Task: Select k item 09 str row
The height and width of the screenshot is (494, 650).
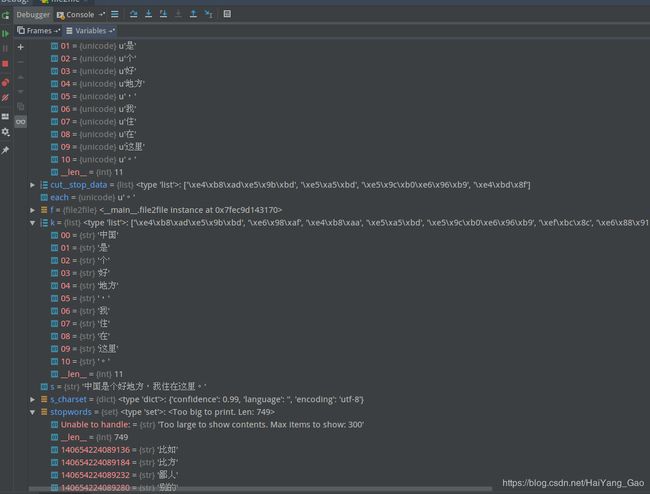Action: 85,349
